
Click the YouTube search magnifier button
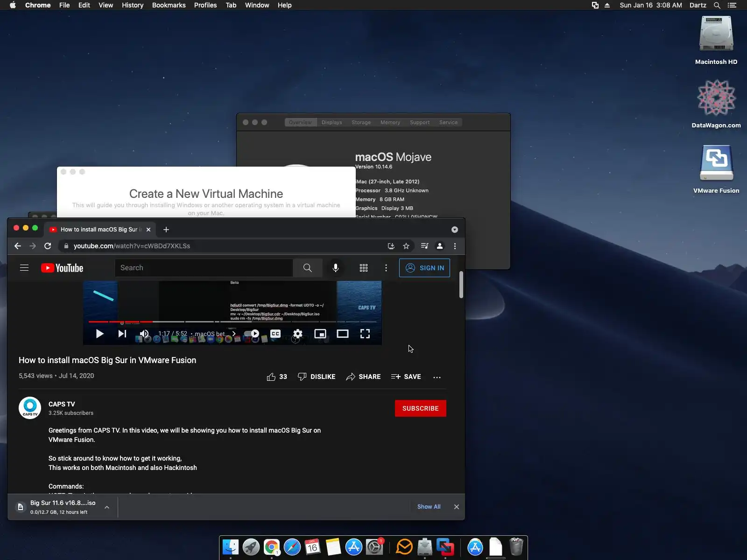[x=307, y=268]
